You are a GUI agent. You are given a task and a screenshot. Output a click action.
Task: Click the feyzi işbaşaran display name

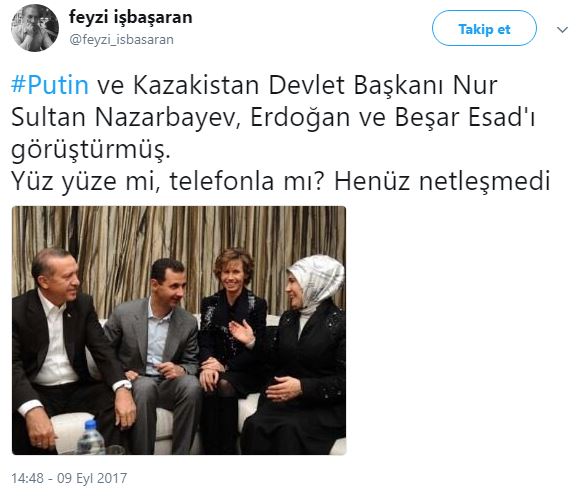click(130, 17)
